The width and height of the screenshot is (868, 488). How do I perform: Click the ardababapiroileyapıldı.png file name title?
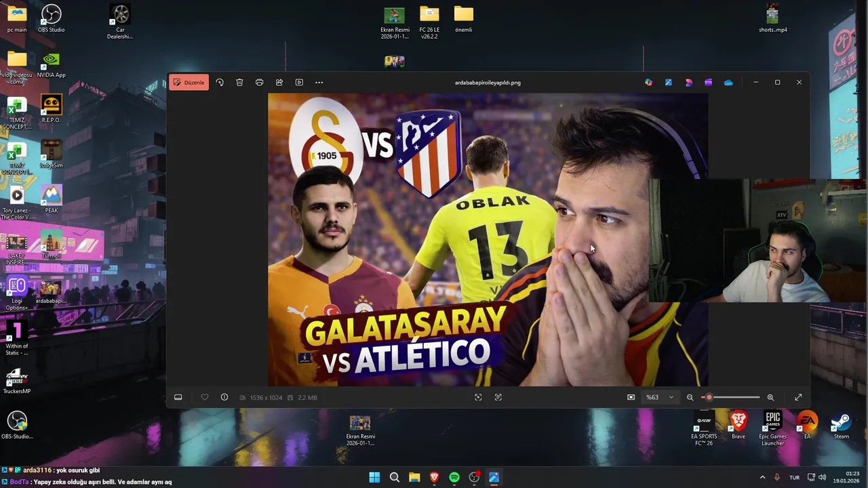(488, 83)
